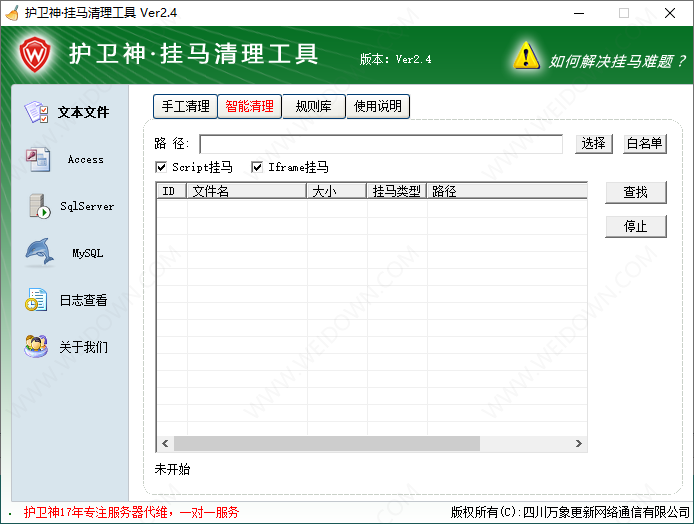Open the 护卫神17年专注服务器代维 red link

[131, 512]
